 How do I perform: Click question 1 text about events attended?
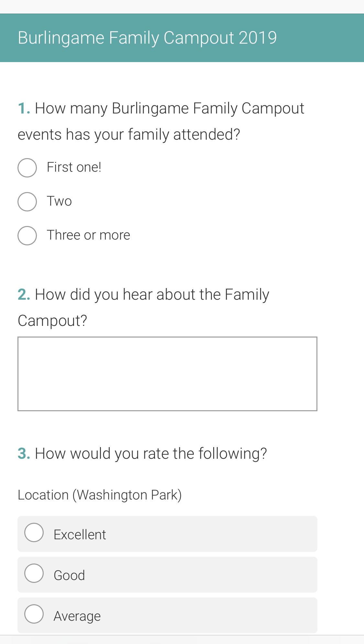click(161, 121)
